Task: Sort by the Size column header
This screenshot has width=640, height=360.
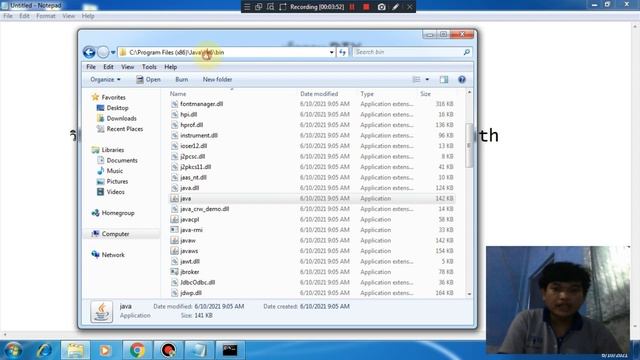Action: 425,94
